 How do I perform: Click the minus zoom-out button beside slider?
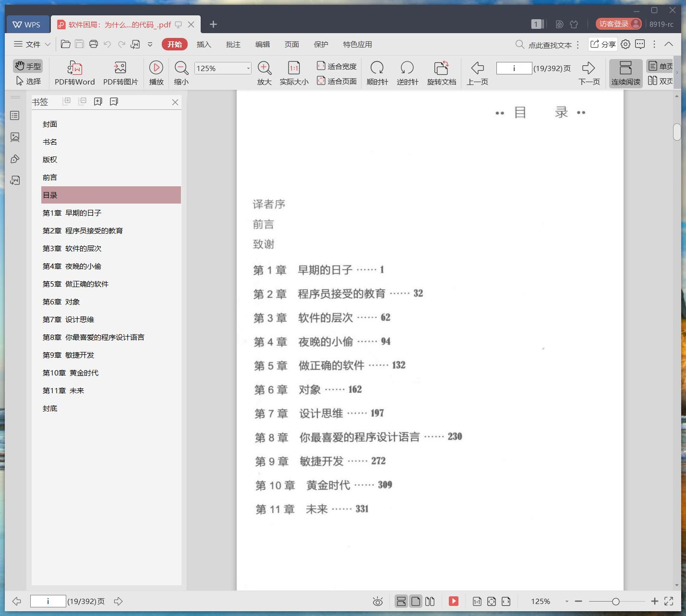coord(578,601)
